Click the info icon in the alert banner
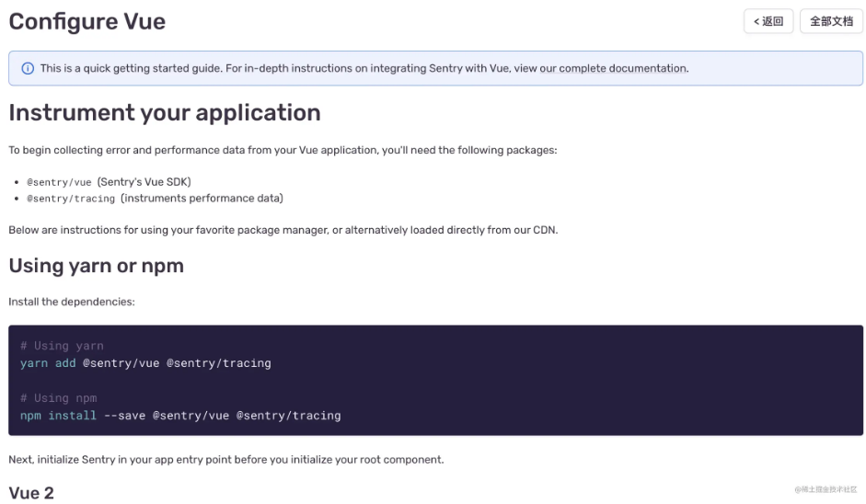This screenshot has width=866, height=504. tap(28, 68)
